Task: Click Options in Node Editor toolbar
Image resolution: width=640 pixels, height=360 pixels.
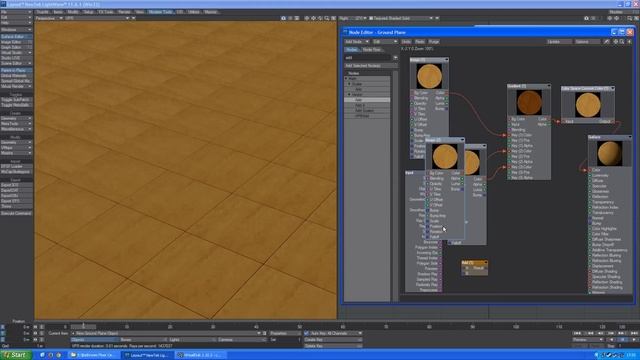Action: 587,42
